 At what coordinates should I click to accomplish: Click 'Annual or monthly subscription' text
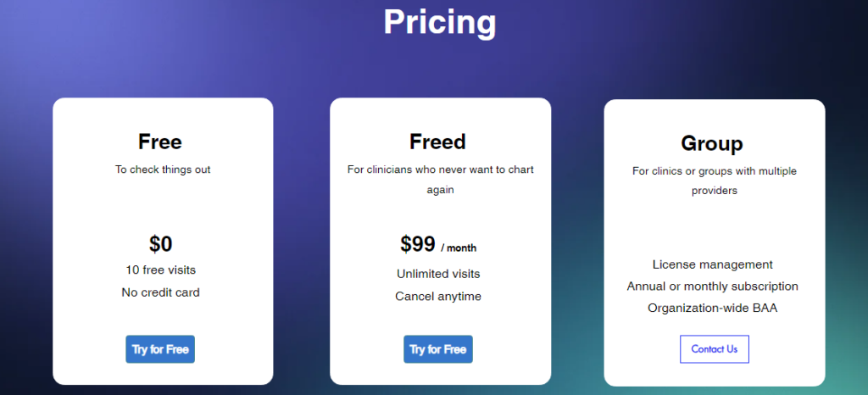click(x=713, y=287)
